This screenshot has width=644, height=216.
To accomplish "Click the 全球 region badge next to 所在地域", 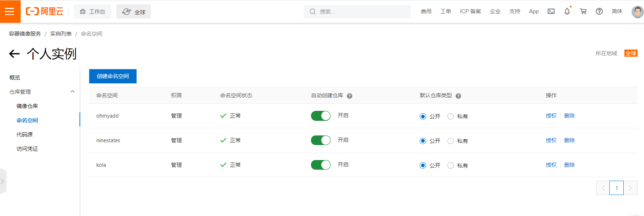I will [631, 53].
